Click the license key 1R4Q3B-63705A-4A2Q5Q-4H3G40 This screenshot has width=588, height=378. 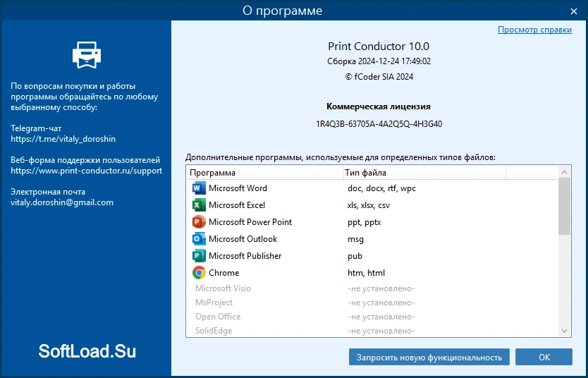click(x=379, y=124)
